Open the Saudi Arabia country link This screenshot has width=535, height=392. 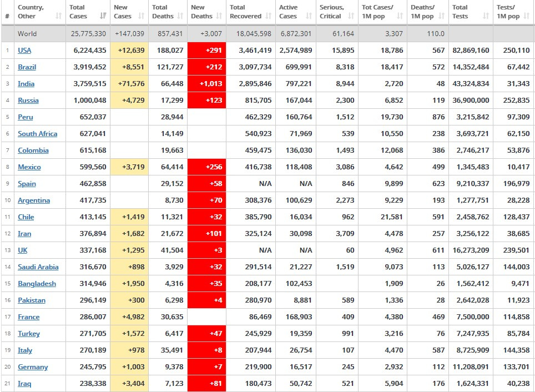tap(38, 267)
